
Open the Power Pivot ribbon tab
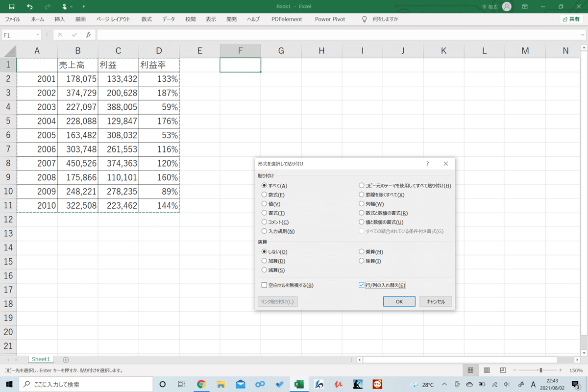(330, 19)
